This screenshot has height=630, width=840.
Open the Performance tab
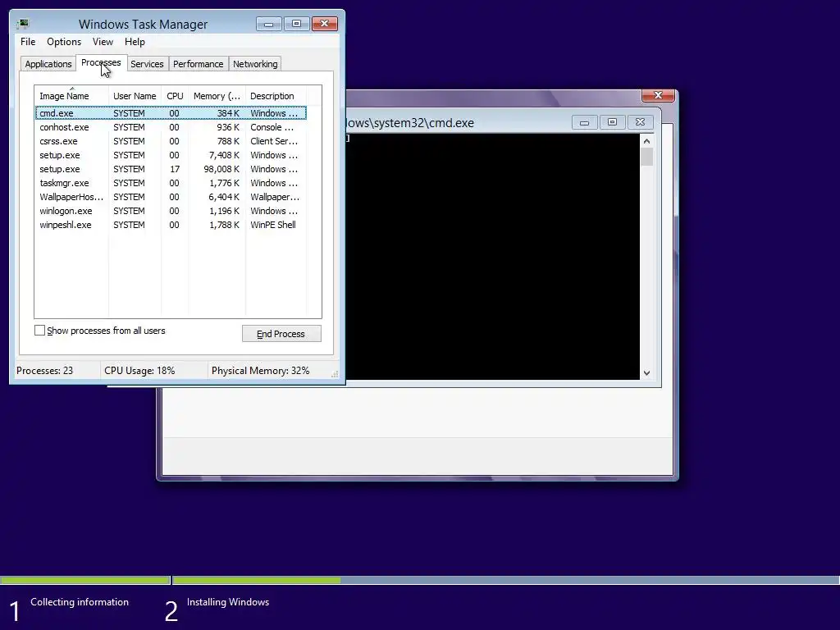[x=199, y=64]
